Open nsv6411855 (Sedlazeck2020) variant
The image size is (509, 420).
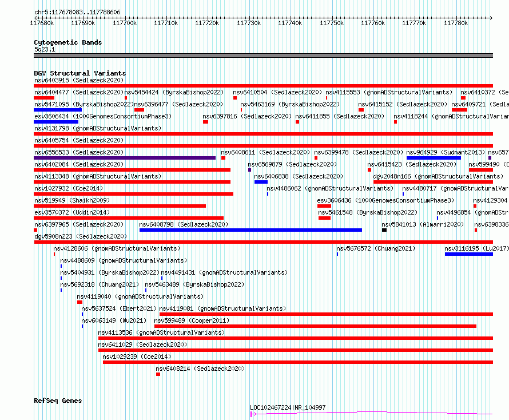point(340,116)
